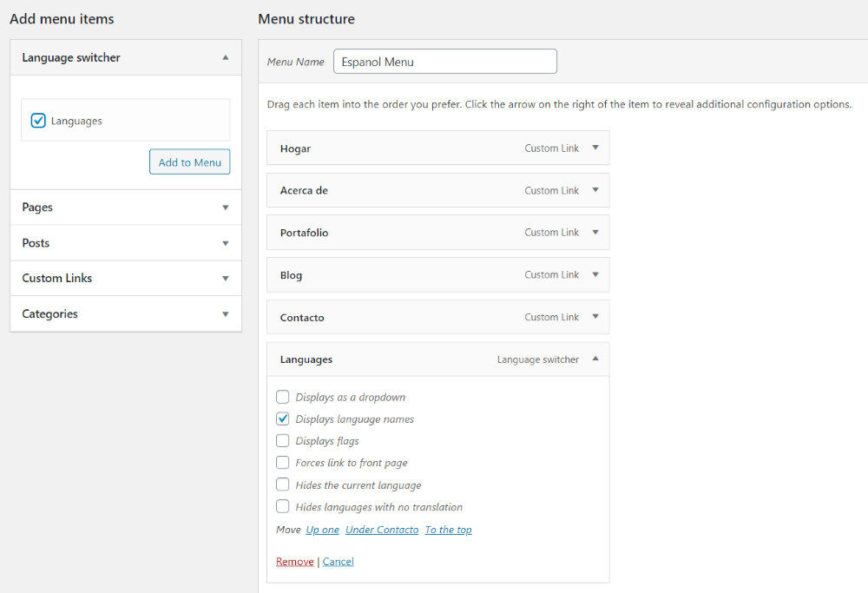Expand the Blog menu item arrow
The image size is (868, 593).
tap(595, 274)
